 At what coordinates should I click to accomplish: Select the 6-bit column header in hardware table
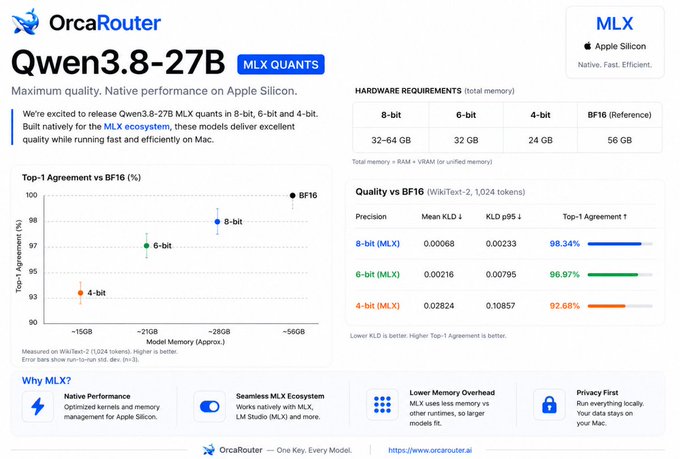tap(466, 115)
